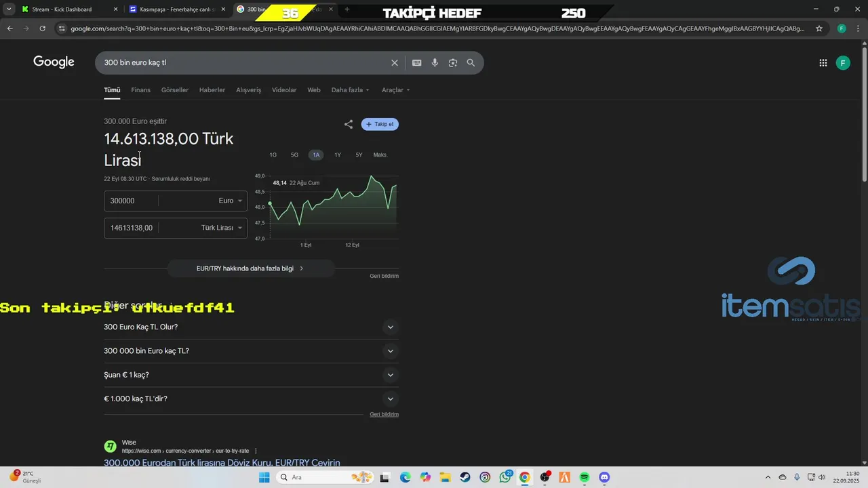
Task: Start voice search with the microphone icon
Action: click(x=435, y=62)
